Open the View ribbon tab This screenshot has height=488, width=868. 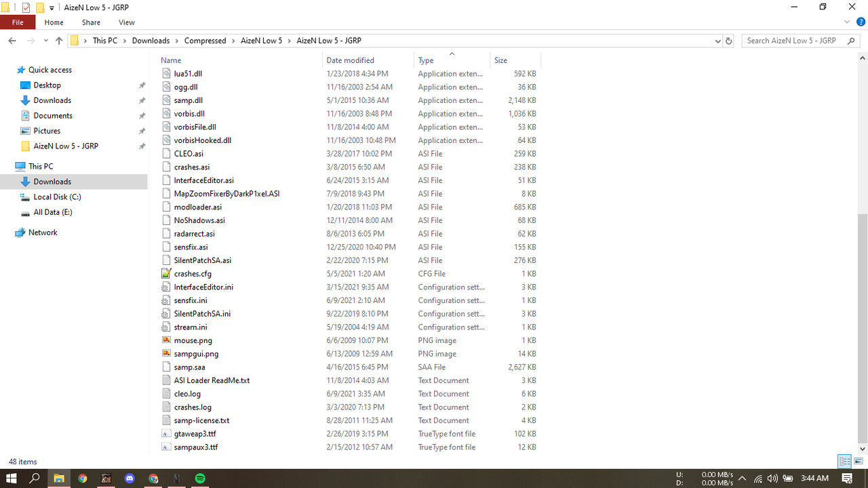(127, 22)
